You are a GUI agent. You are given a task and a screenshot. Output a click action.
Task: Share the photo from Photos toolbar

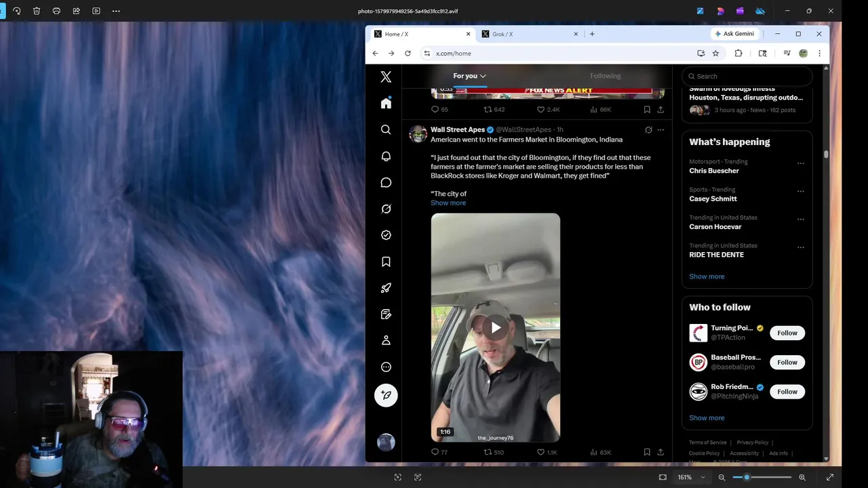[x=76, y=11]
